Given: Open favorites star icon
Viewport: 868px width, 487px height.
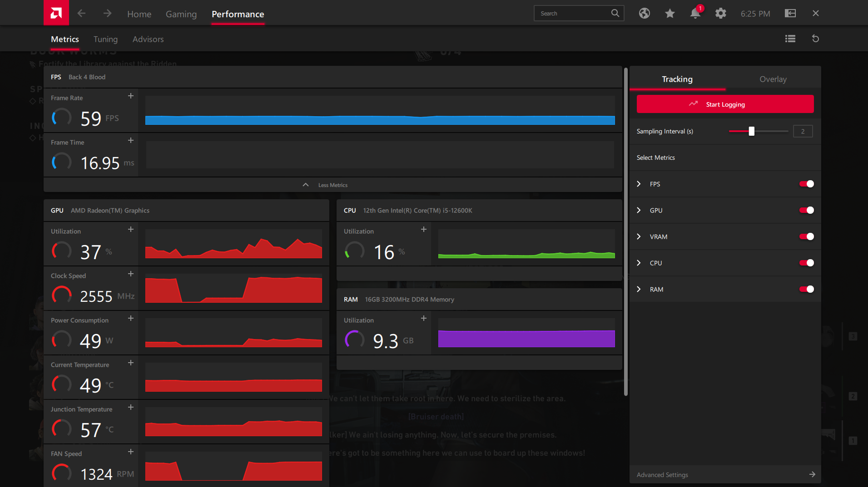Looking at the screenshot, I should click(x=670, y=14).
